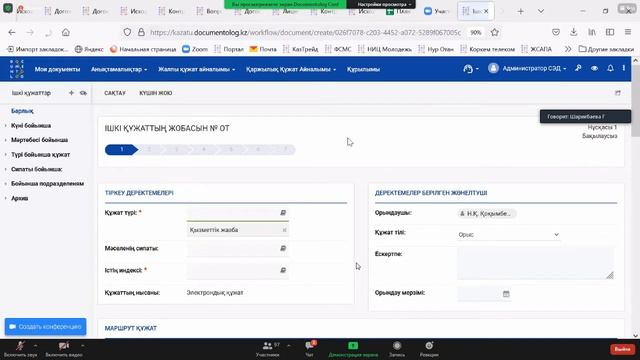
Task: Open Құжат тілі language dropdown
Action: point(509,235)
